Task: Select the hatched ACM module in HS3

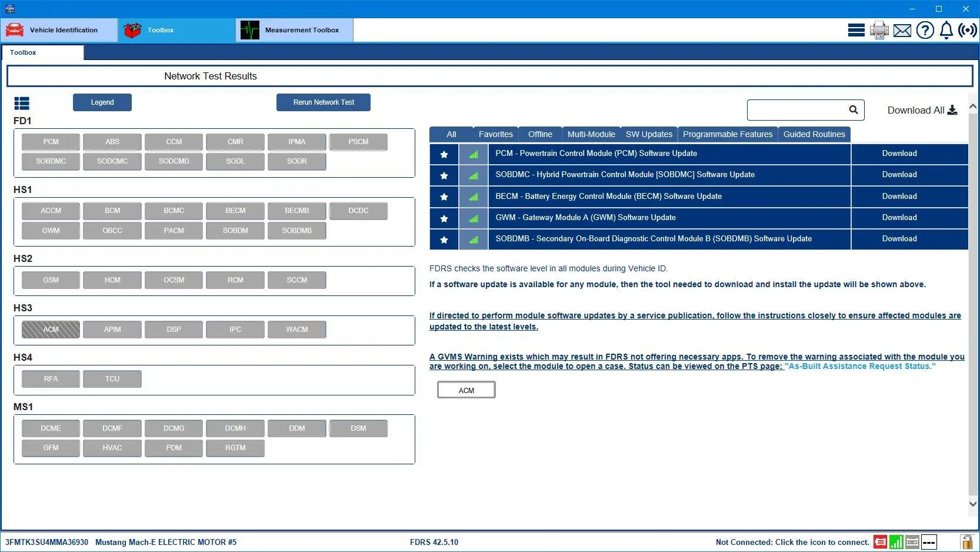Action: pyautogui.click(x=51, y=330)
